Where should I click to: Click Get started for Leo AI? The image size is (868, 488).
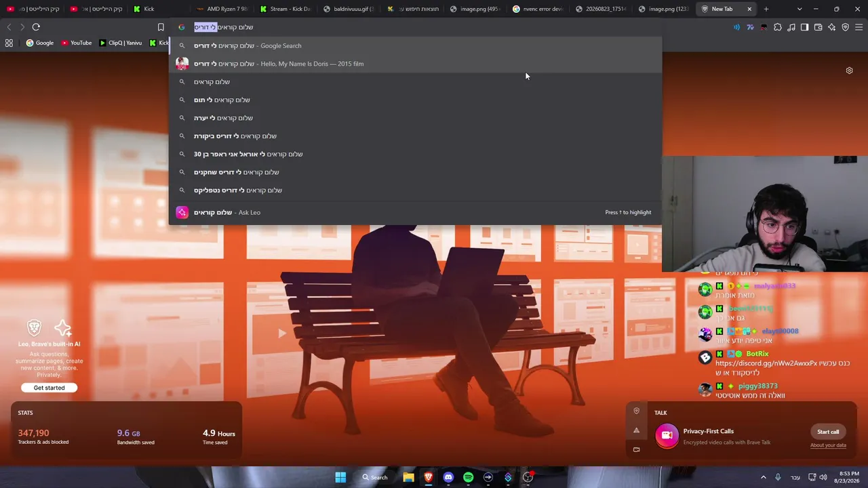pyautogui.click(x=50, y=388)
